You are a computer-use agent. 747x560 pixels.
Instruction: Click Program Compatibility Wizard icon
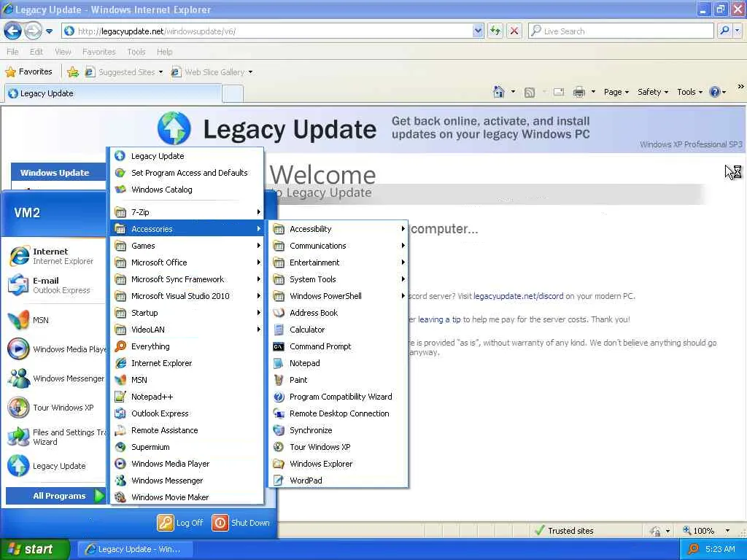(279, 397)
